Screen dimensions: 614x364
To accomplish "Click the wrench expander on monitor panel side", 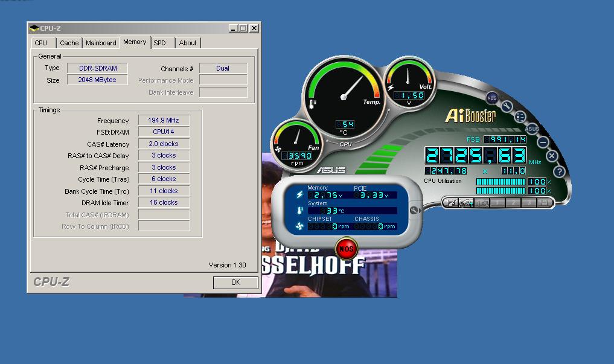I will [415, 211].
